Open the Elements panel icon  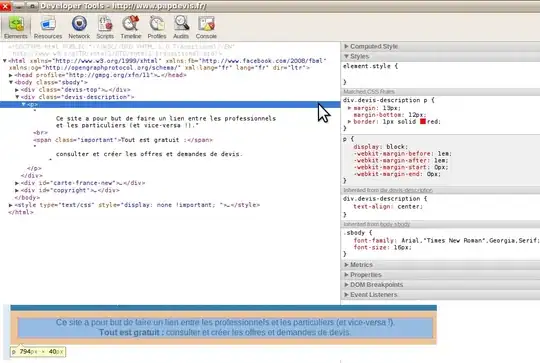coord(15,28)
